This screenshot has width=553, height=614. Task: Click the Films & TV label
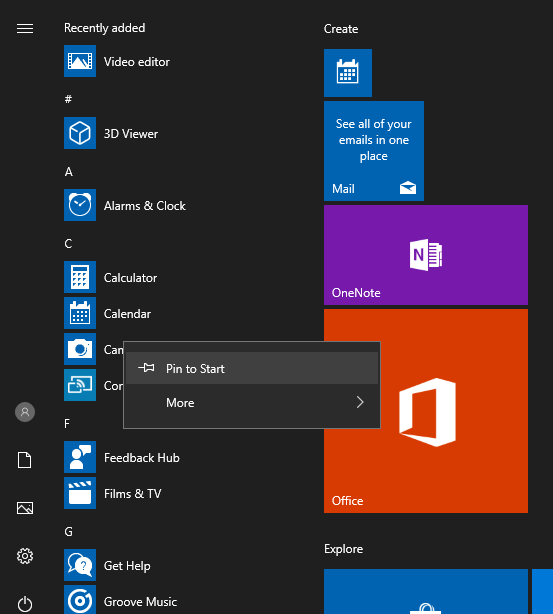pos(132,494)
